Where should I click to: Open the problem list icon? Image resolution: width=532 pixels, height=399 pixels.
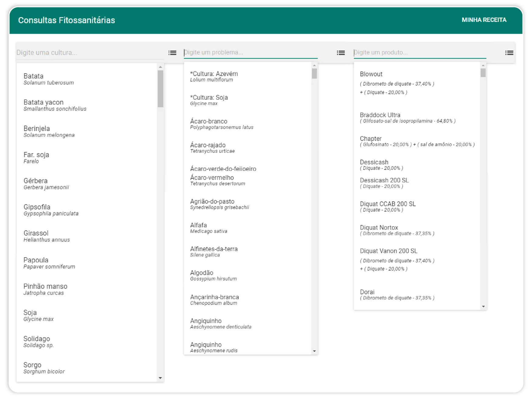coord(341,53)
